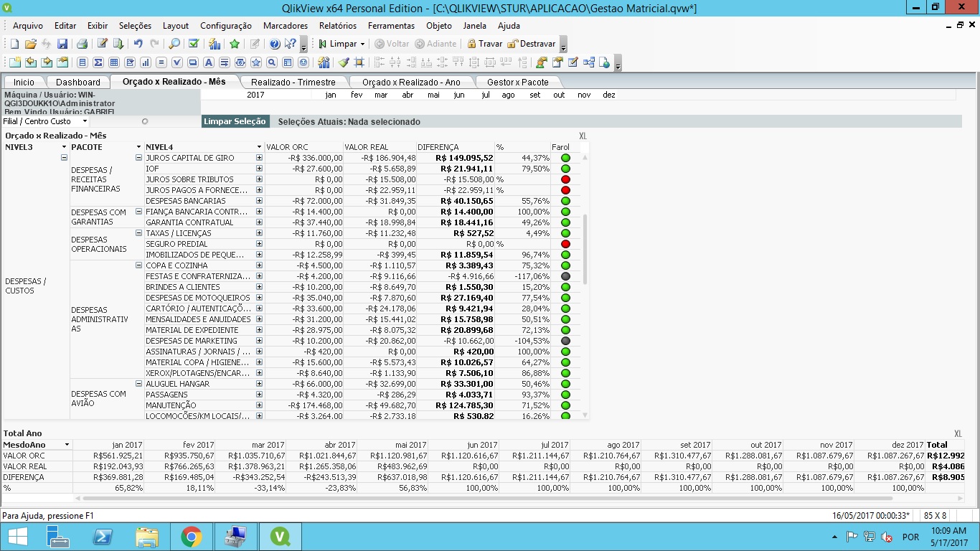Select the month dez in the month selector
This screenshot has width=980, height=551.
(x=608, y=95)
